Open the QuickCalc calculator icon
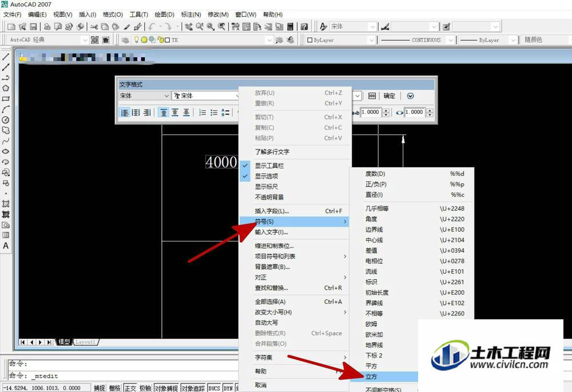The width and height of the screenshot is (572, 392). tap(291, 27)
